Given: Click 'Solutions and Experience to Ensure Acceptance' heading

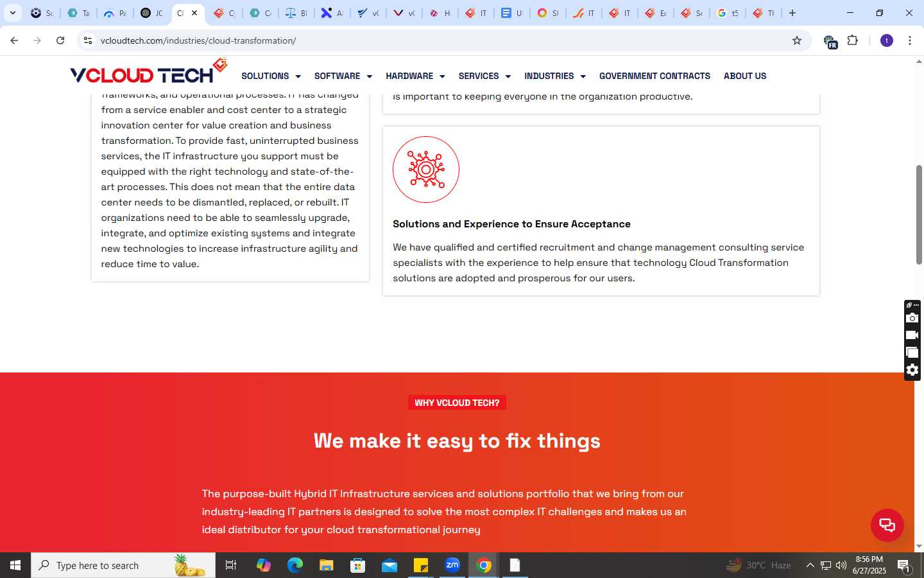Looking at the screenshot, I should click(x=511, y=224).
